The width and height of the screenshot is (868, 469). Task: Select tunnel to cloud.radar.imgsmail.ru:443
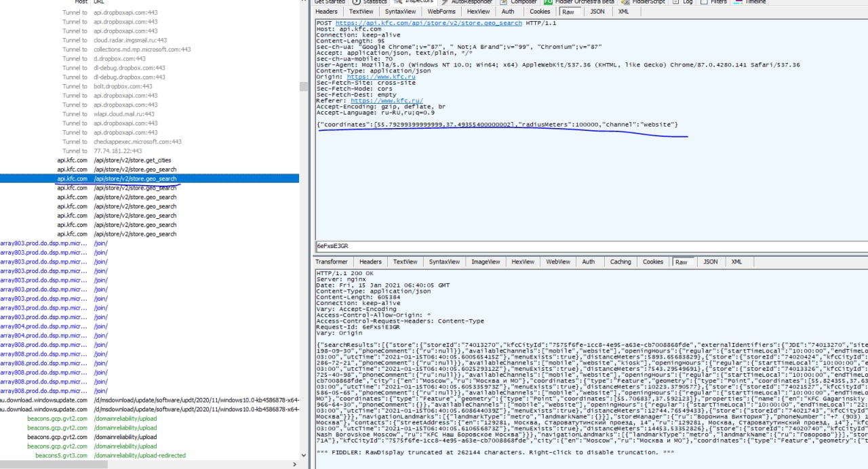(x=149, y=40)
